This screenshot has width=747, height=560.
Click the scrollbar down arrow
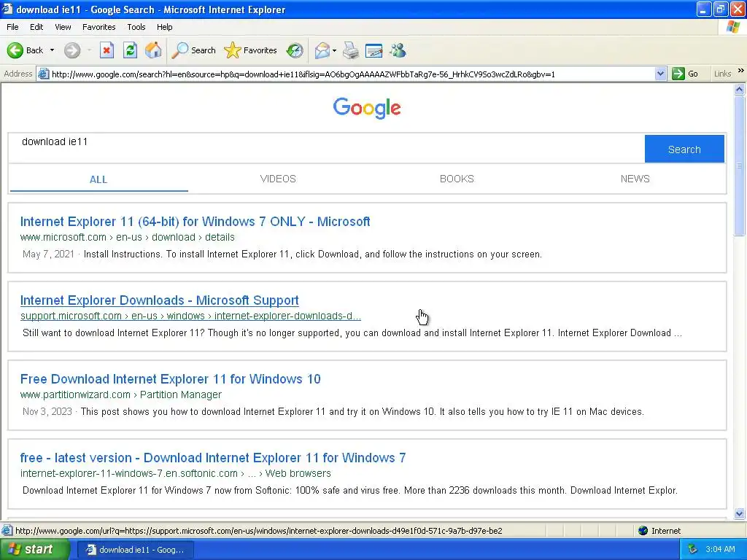[740, 513]
